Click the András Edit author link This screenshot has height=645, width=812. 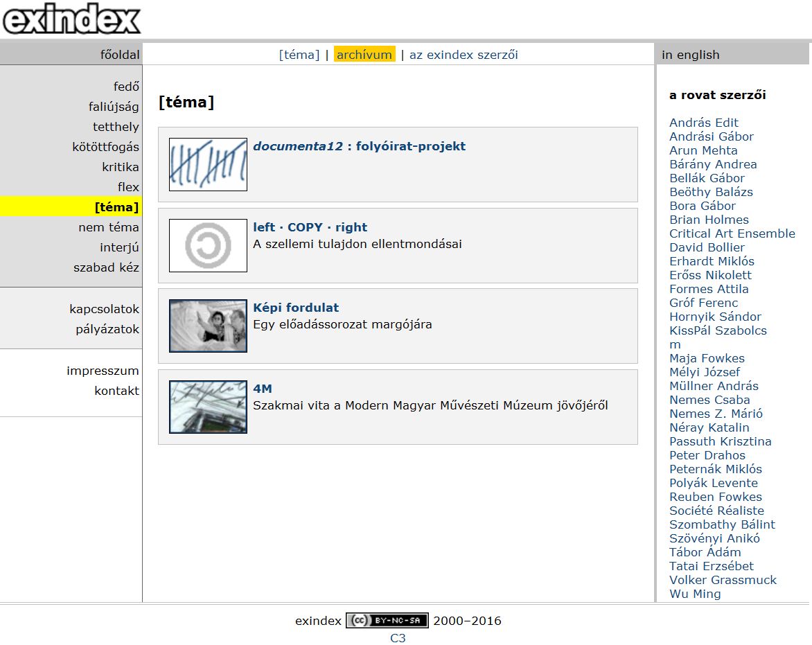coord(703,123)
